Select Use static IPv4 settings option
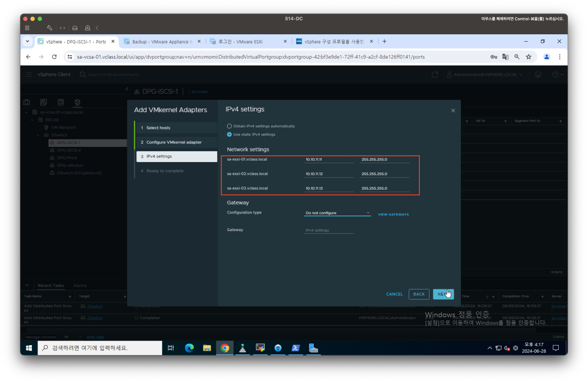This screenshot has height=382, width=588. tap(229, 135)
